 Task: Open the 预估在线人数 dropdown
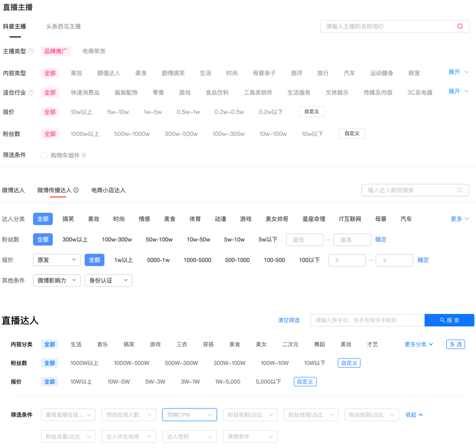pyautogui.click(x=129, y=415)
